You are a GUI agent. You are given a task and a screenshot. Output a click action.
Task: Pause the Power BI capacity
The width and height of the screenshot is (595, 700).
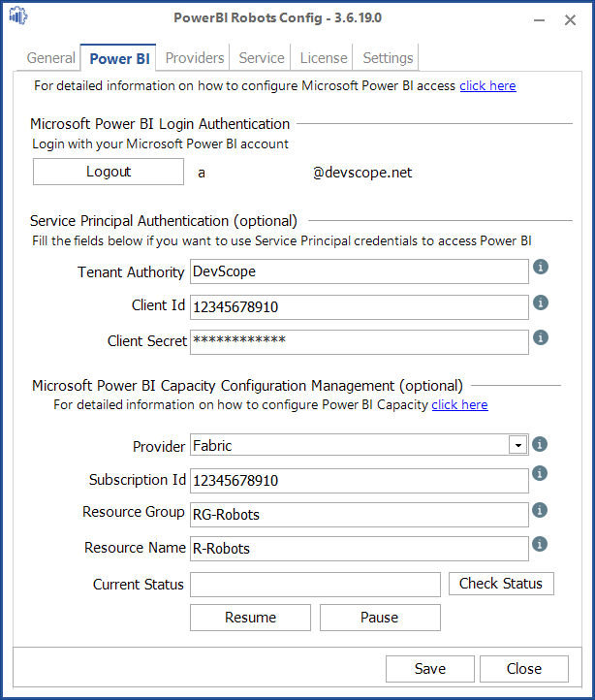point(380,618)
